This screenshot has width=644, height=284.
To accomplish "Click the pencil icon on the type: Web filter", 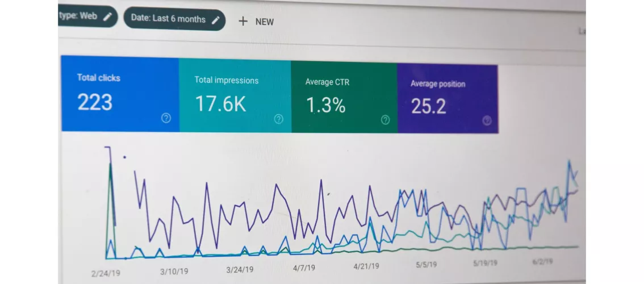I will click(x=107, y=16).
